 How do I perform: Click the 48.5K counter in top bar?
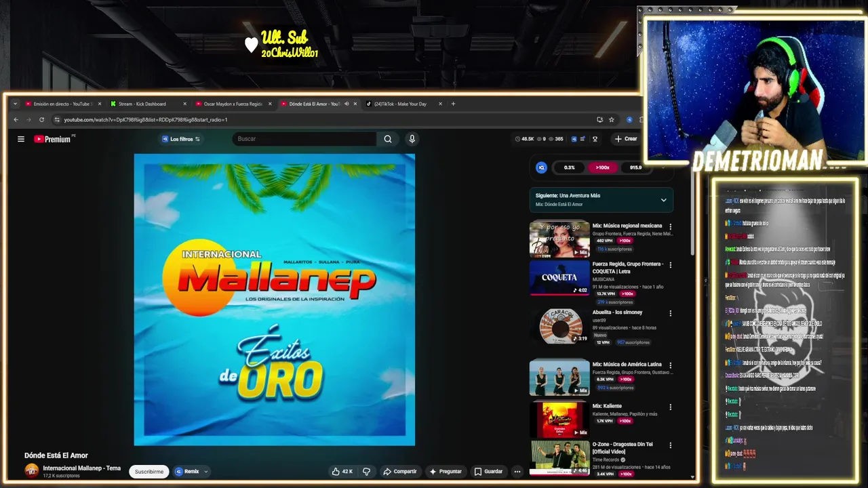[524, 139]
